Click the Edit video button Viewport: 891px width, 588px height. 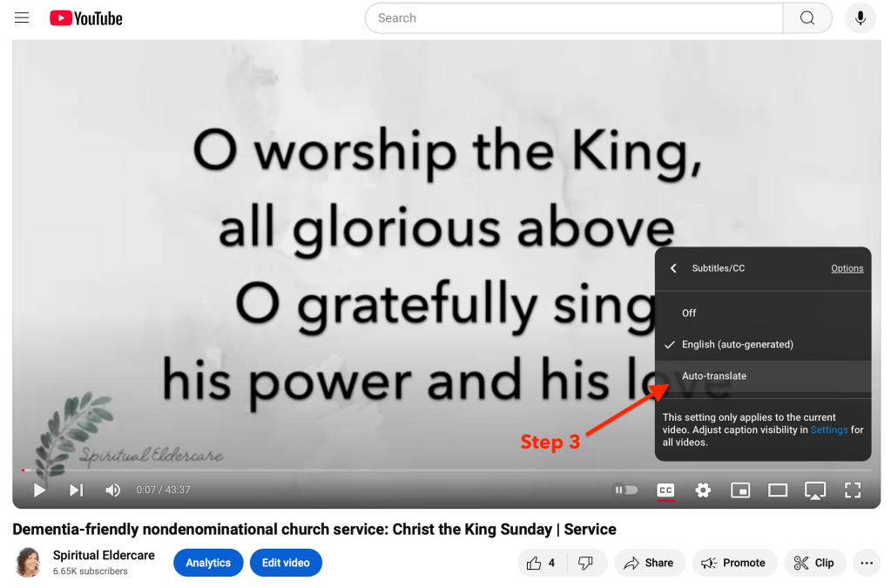point(286,563)
